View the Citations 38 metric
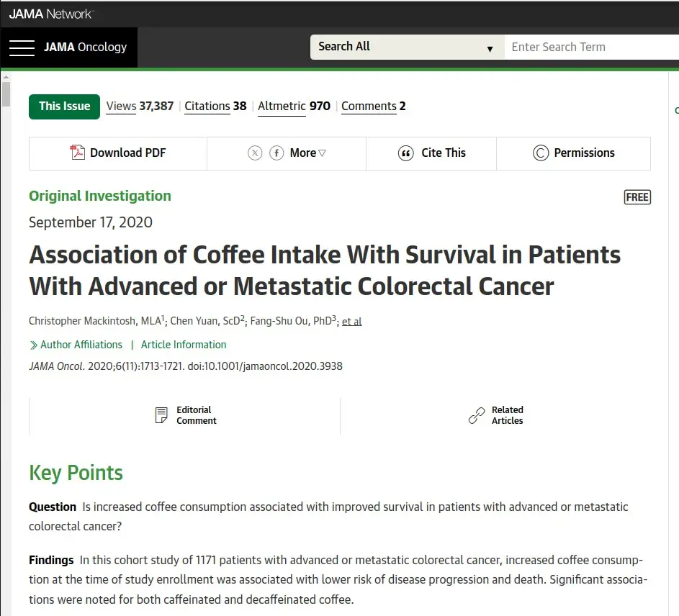 pyautogui.click(x=215, y=106)
